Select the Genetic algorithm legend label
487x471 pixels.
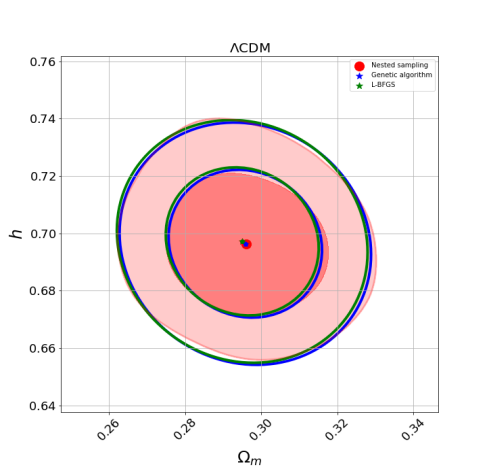(402, 75)
